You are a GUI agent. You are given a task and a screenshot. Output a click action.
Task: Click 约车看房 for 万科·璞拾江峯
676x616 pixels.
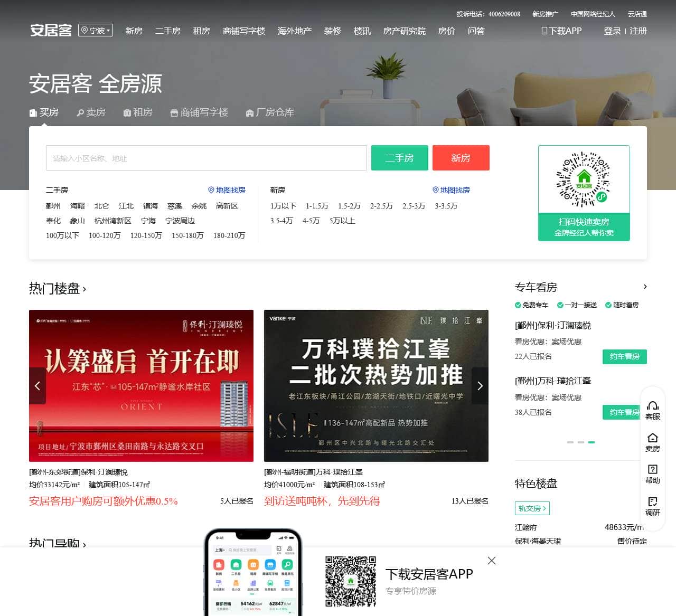point(621,412)
